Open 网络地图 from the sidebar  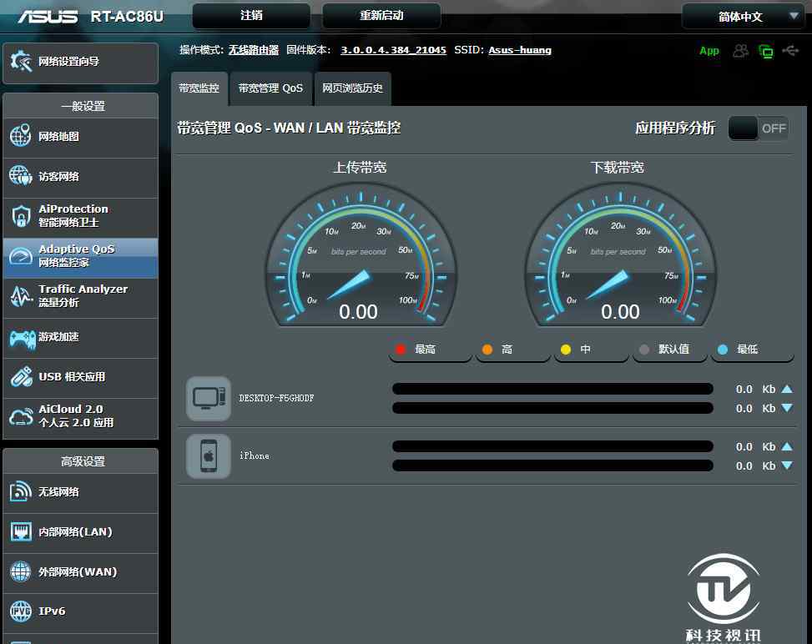[80, 137]
